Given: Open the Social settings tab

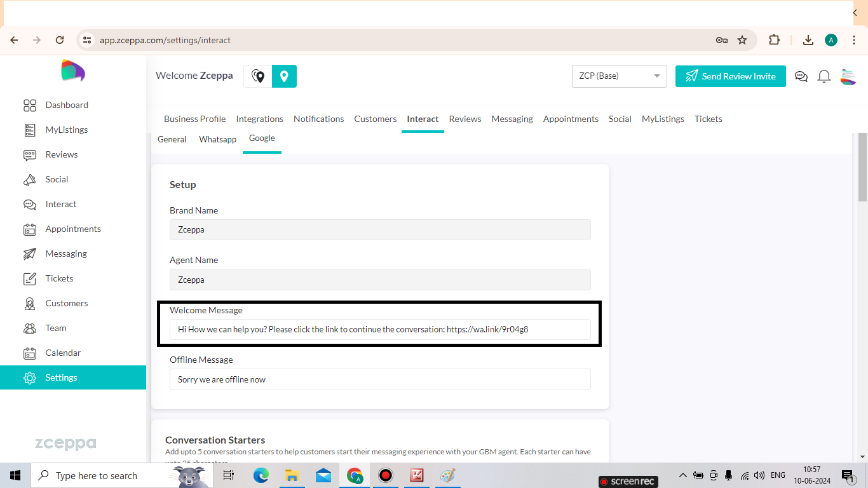Looking at the screenshot, I should tap(620, 119).
